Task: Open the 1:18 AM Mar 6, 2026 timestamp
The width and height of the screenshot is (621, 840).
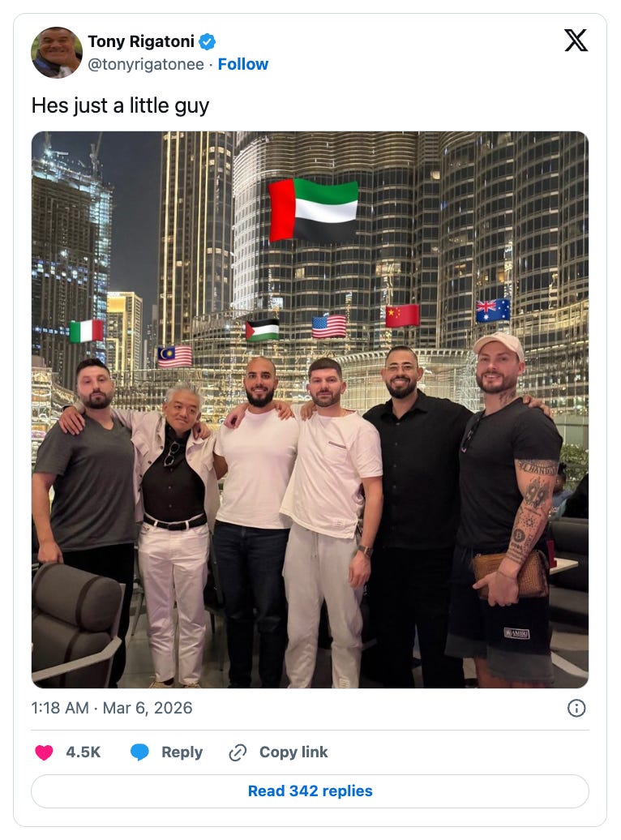Action: [x=112, y=708]
